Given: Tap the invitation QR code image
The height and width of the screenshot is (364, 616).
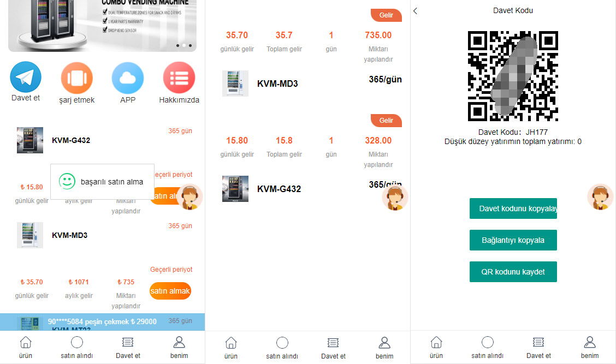Looking at the screenshot, I should [513, 76].
